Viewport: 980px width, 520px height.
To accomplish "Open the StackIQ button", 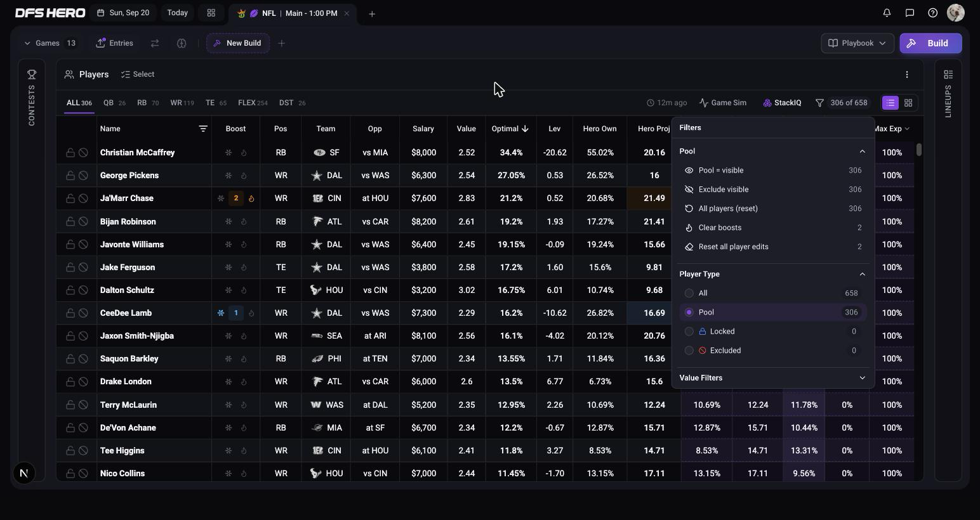I will pos(782,103).
